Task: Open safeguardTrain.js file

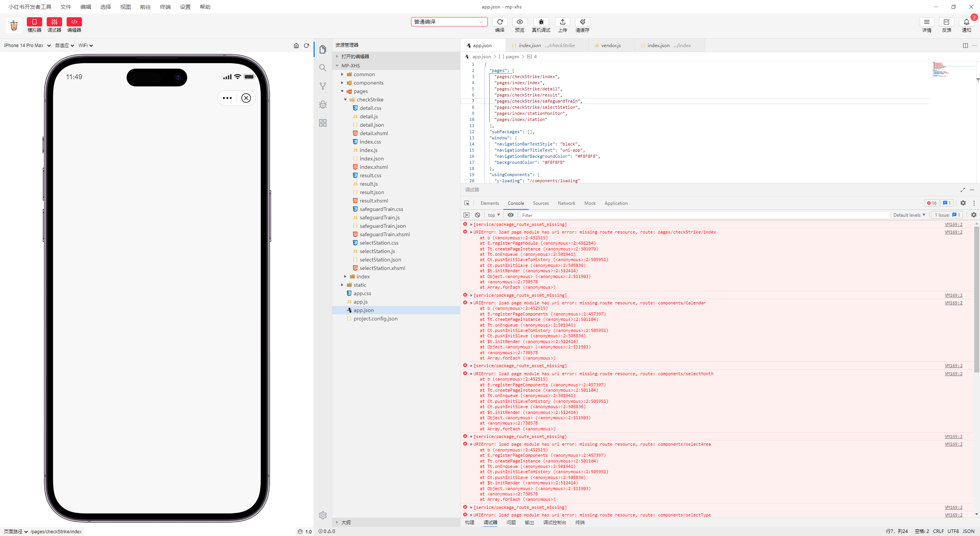Action: (396, 217)
